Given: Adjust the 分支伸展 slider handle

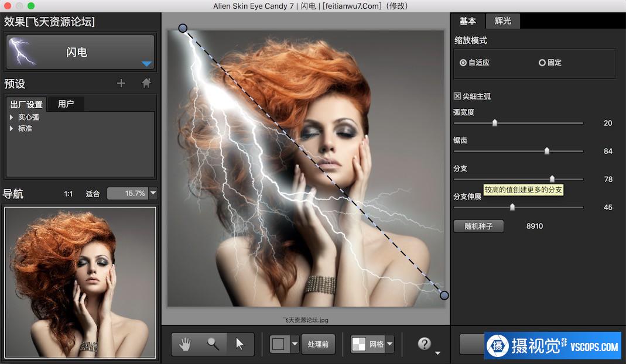Looking at the screenshot, I should (512, 207).
